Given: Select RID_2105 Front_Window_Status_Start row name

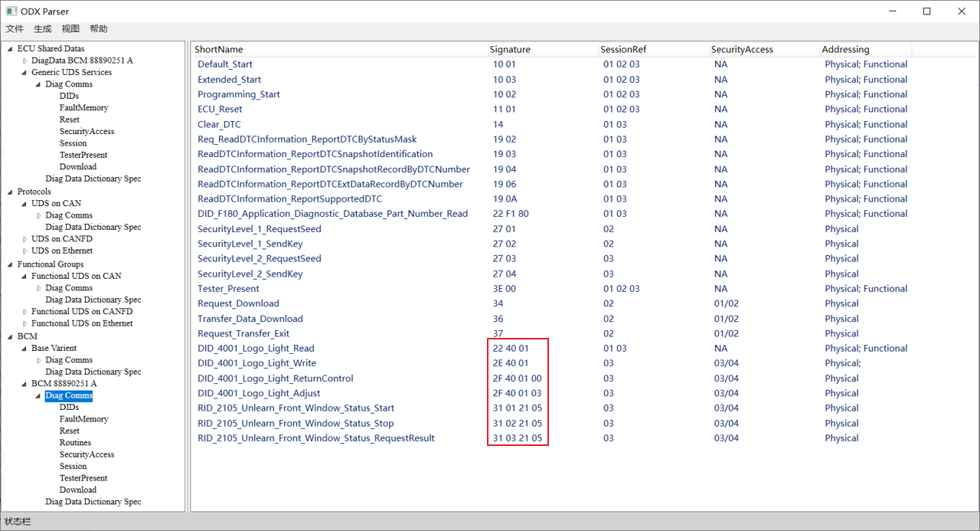Looking at the screenshot, I should click(x=296, y=408).
